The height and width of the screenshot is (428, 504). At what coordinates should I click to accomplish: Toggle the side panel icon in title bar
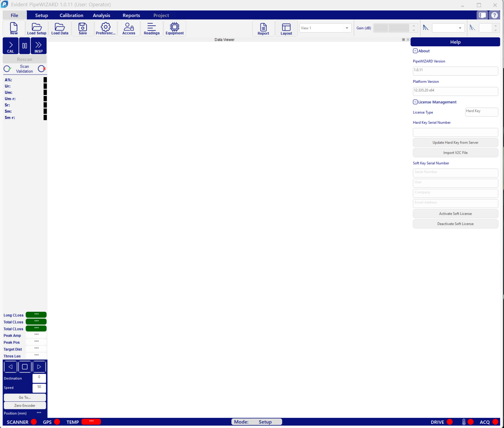click(x=482, y=15)
